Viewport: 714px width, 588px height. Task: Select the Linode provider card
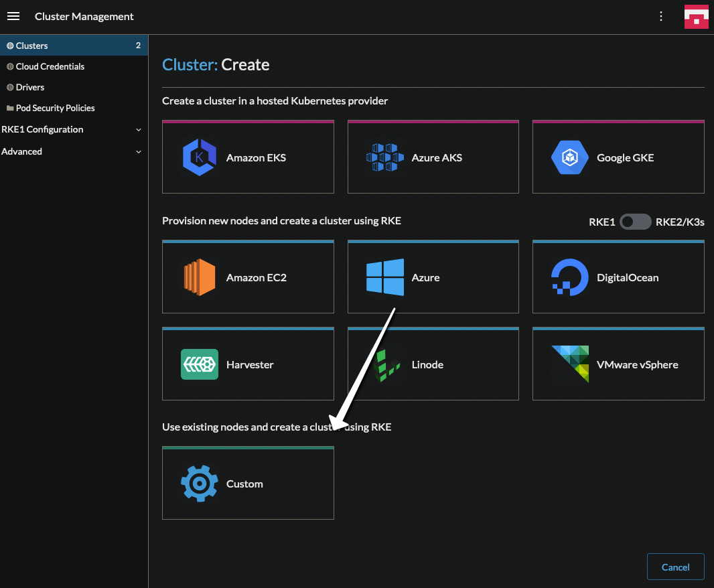pos(433,364)
